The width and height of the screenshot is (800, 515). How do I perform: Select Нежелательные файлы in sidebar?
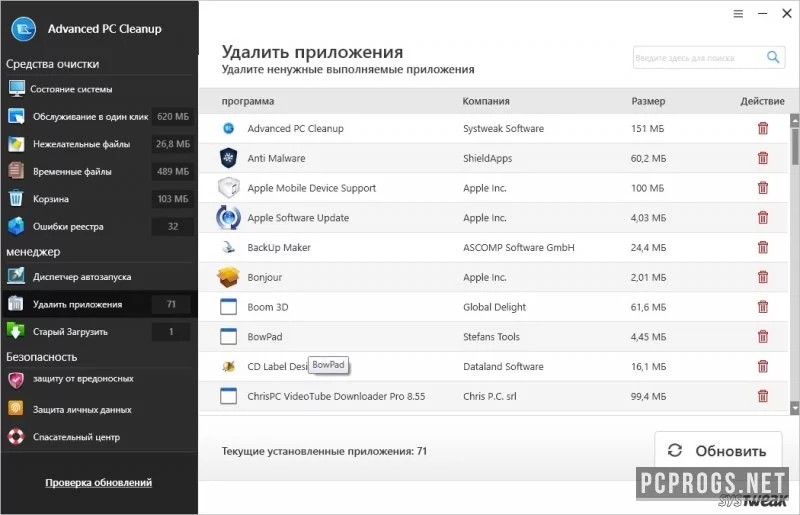(x=99, y=144)
